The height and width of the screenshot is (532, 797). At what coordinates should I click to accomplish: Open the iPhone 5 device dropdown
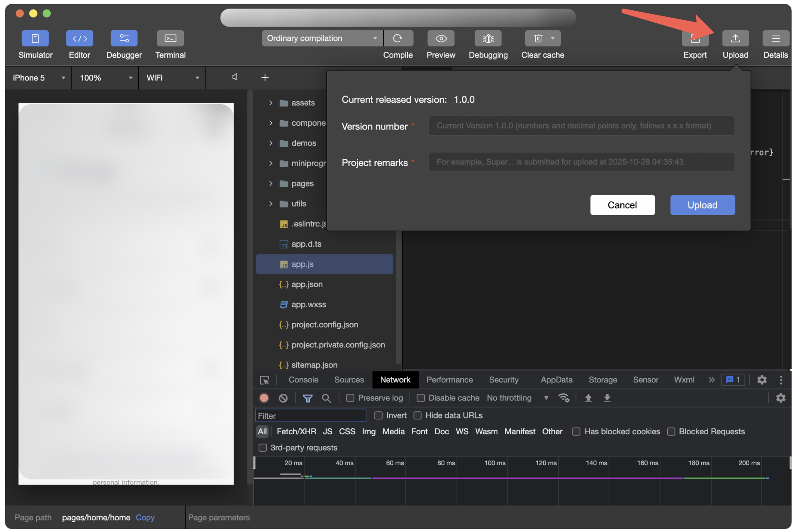click(x=38, y=78)
